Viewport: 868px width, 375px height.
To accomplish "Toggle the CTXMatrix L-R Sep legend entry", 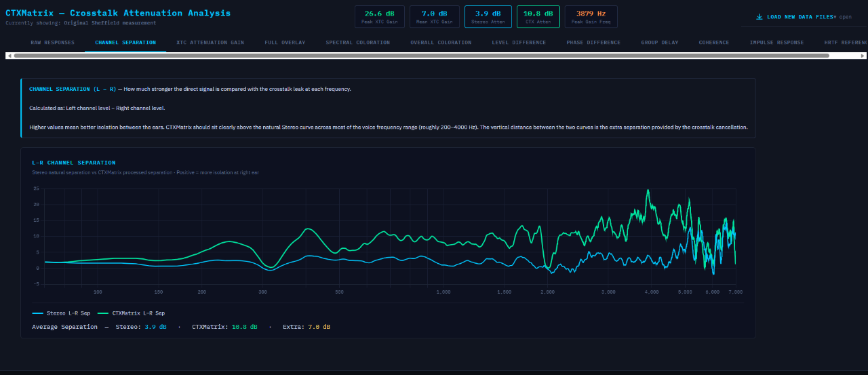I will coord(132,313).
